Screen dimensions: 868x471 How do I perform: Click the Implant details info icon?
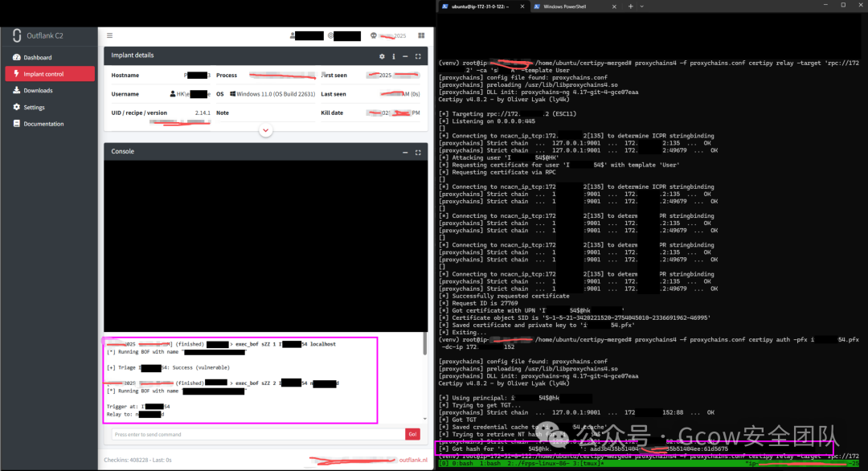pos(394,56)
